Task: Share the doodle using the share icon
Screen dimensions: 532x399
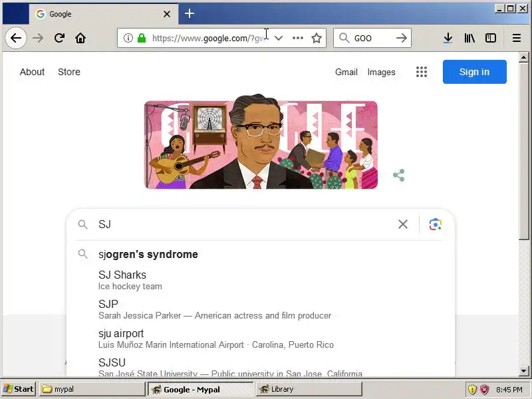Action: coord(398,176)
